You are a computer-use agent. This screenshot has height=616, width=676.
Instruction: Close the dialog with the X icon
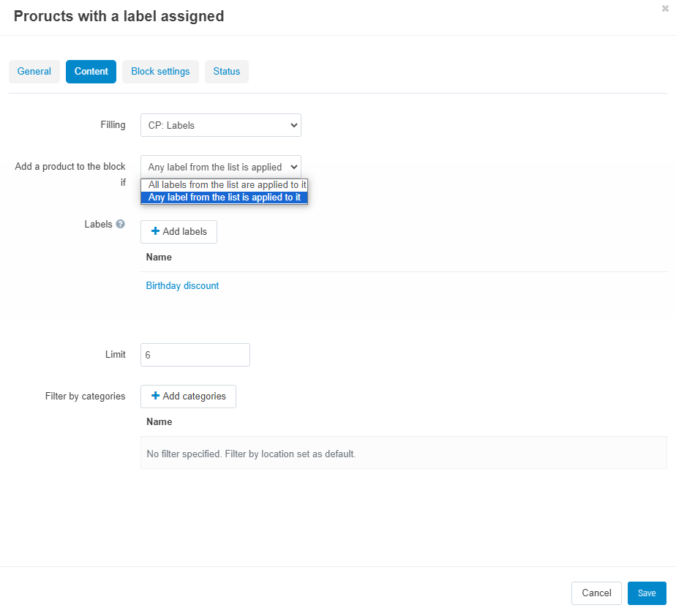pyautogui.click(x=664, y=8)
